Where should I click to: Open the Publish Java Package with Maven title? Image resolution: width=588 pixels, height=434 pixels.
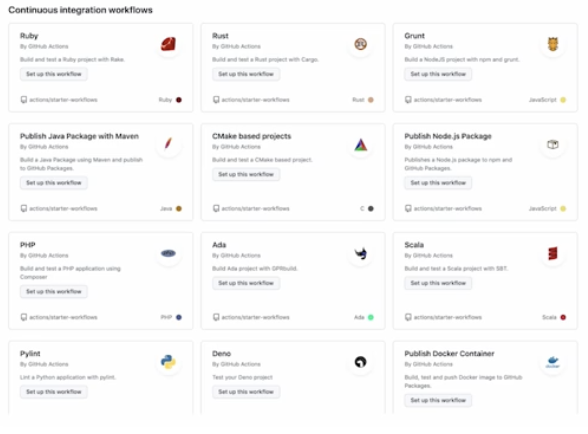pos(79,136)
